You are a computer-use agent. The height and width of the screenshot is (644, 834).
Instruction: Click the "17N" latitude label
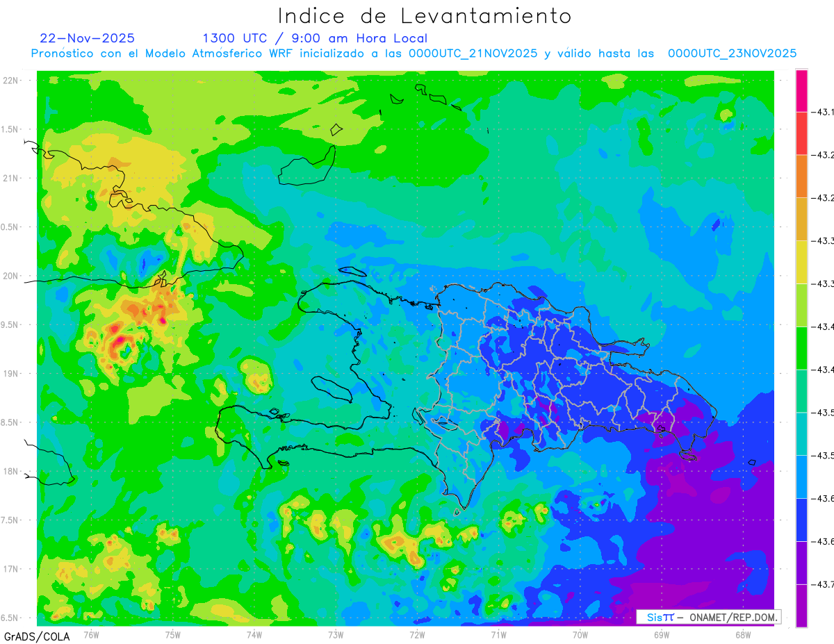[11, 569]
